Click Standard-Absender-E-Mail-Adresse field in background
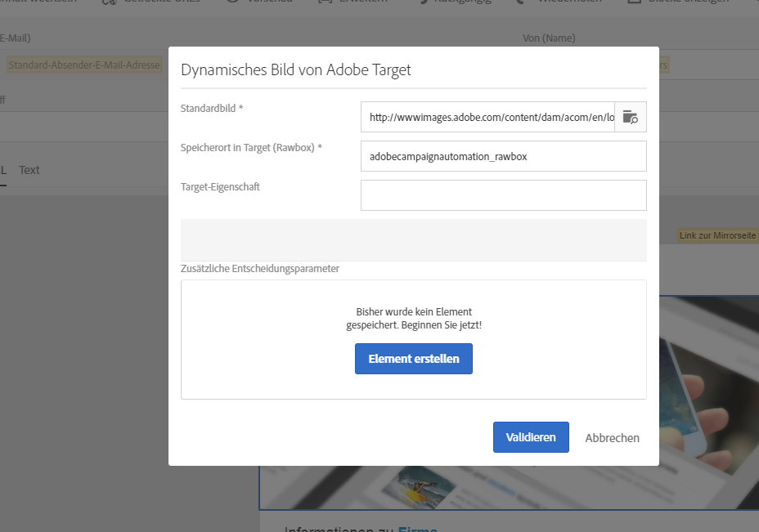Image resolution: width=759 pixels, height=532 pixels. coord(84,65)
